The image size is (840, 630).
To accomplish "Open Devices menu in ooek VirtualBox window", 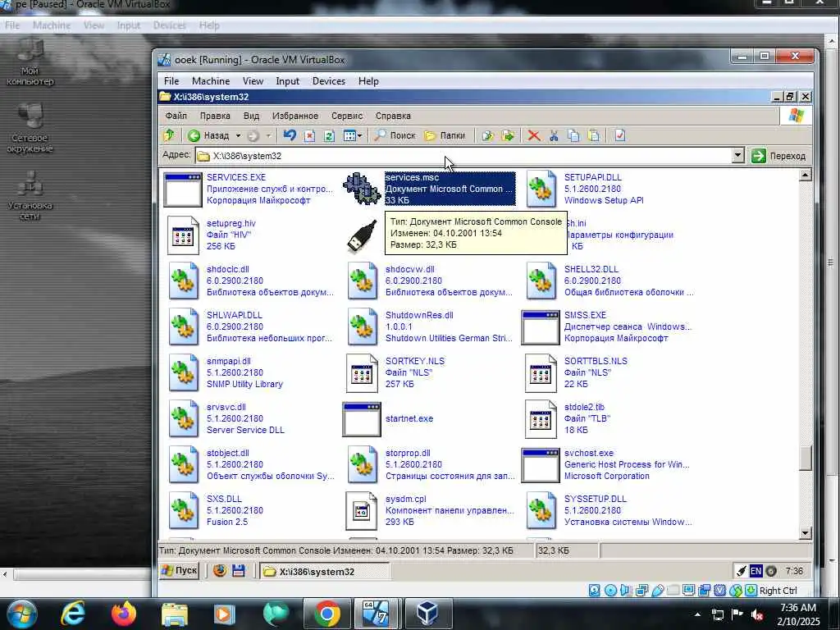I will [328, 81].
